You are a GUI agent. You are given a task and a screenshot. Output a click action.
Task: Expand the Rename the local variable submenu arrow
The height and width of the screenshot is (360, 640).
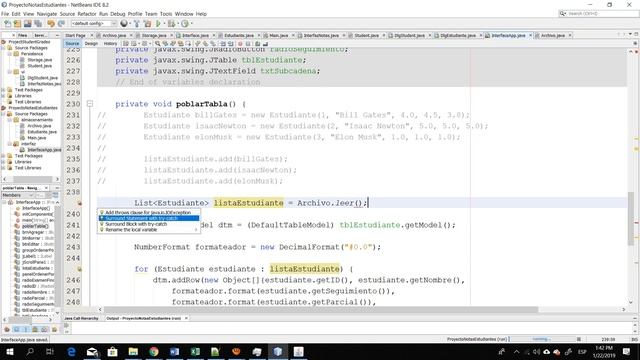pyautogui.click(x=196, y=230)
